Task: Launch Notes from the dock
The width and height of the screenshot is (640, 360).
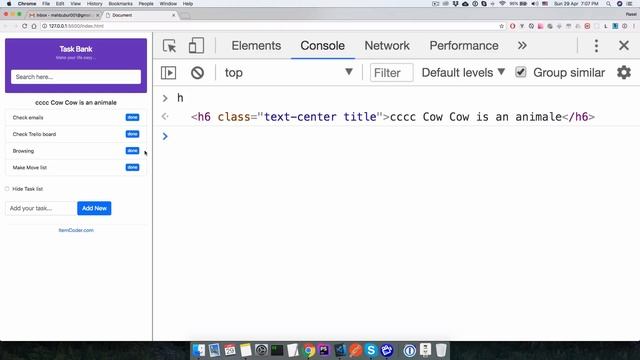Action: coord(245,350)
